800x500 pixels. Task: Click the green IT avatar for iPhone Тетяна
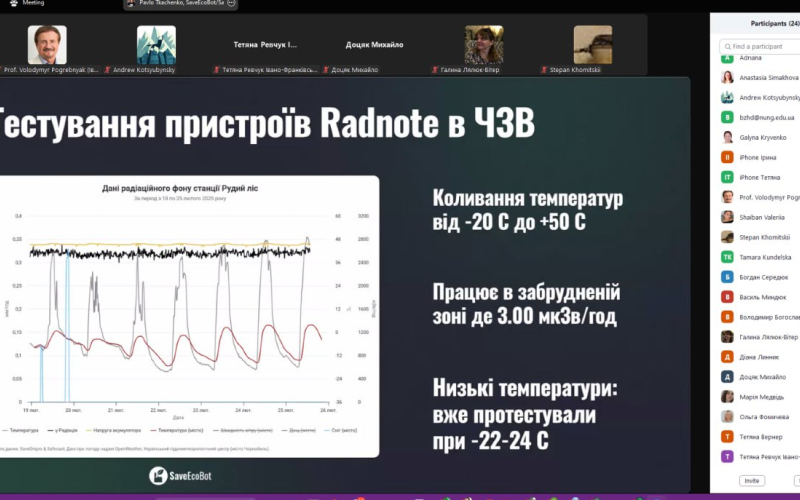tap(727, 177)
